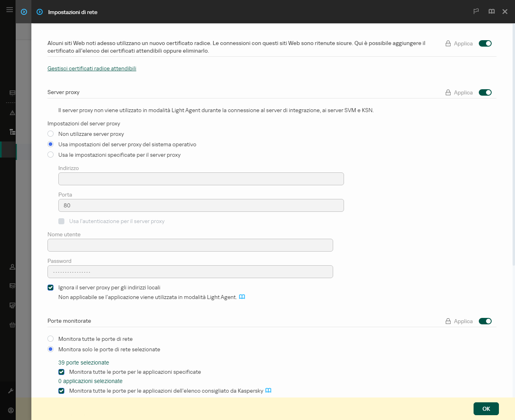Disable the Server proxy Applica toggle
Viewport: 515px width, 420px height.
tap(485, 92)
